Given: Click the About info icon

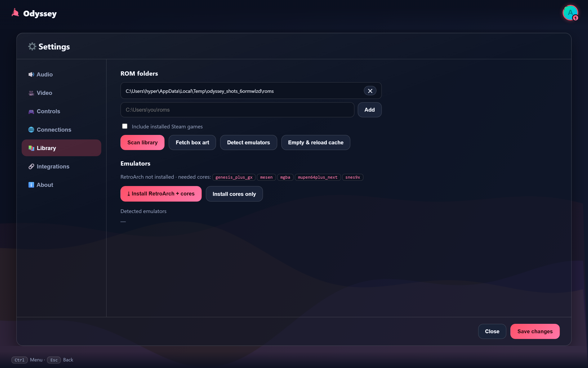Looking at the screenshot, I should [31, 185].
